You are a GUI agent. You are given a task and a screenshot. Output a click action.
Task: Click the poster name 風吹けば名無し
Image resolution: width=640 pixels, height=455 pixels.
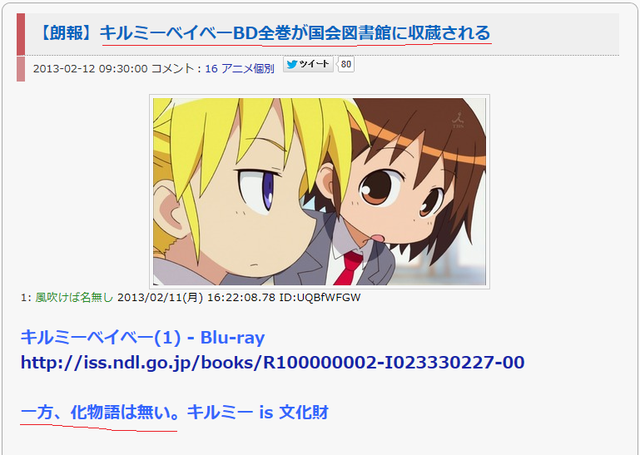[x=74, y=297]
